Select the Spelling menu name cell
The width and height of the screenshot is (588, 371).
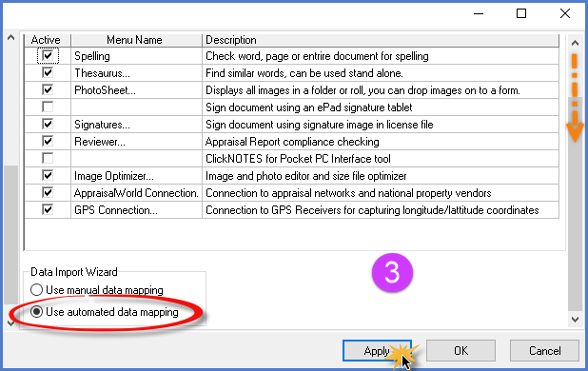[136, 56]
